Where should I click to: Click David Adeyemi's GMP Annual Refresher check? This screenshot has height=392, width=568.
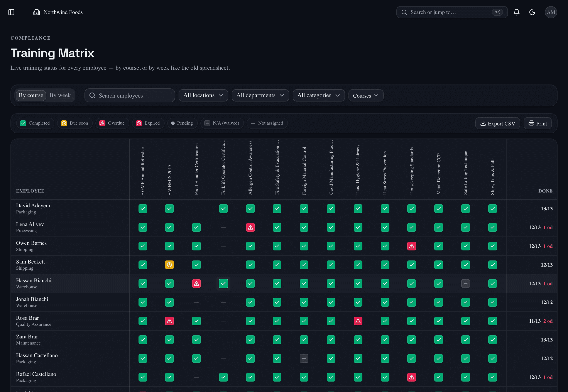[143, 209]
